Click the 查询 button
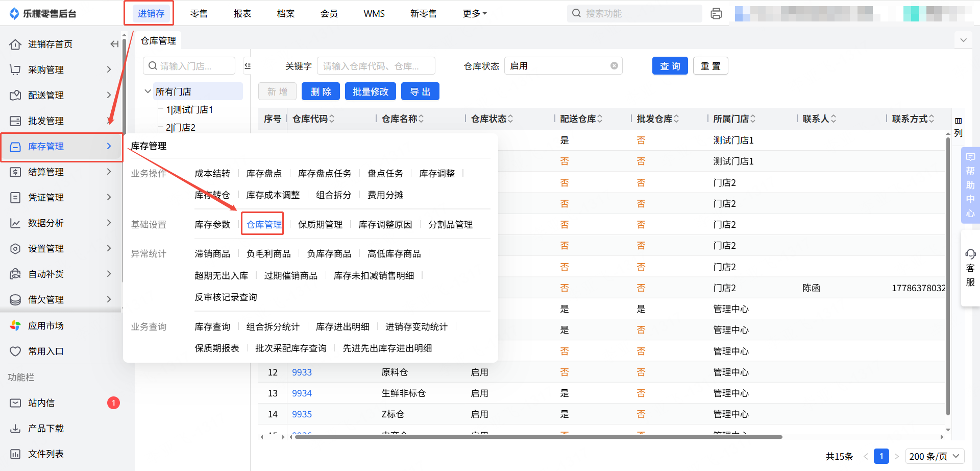The image size is (980, 471). pos(670,66)
